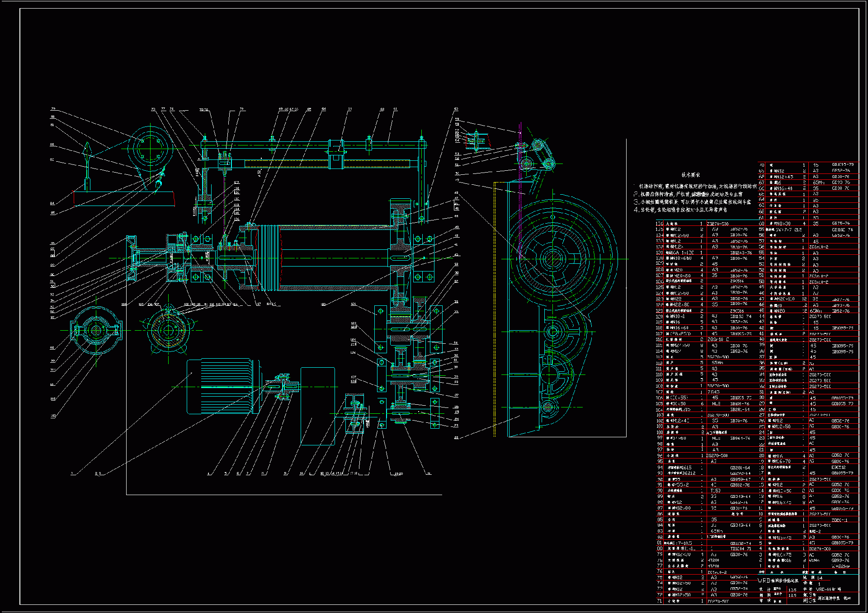Select the shaft coupling right of the motor
This screenshot has width=868, height=613.
tap(283, 387)
